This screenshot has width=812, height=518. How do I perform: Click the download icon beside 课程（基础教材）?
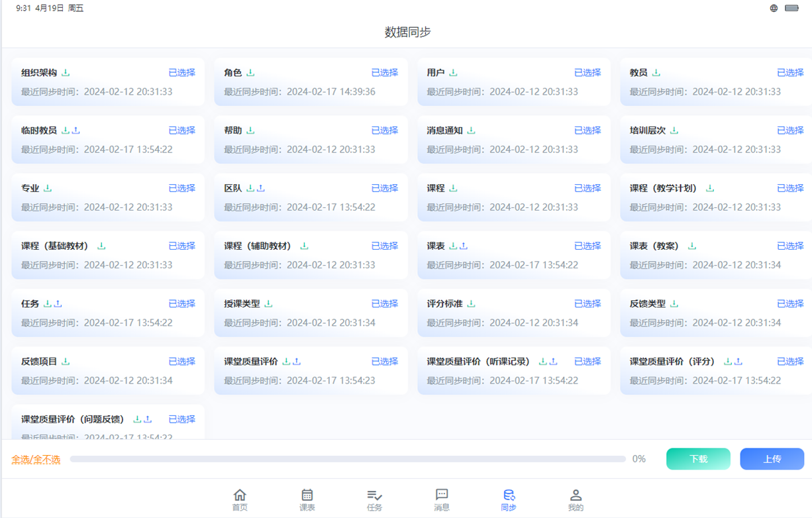[x=101, y=246]
